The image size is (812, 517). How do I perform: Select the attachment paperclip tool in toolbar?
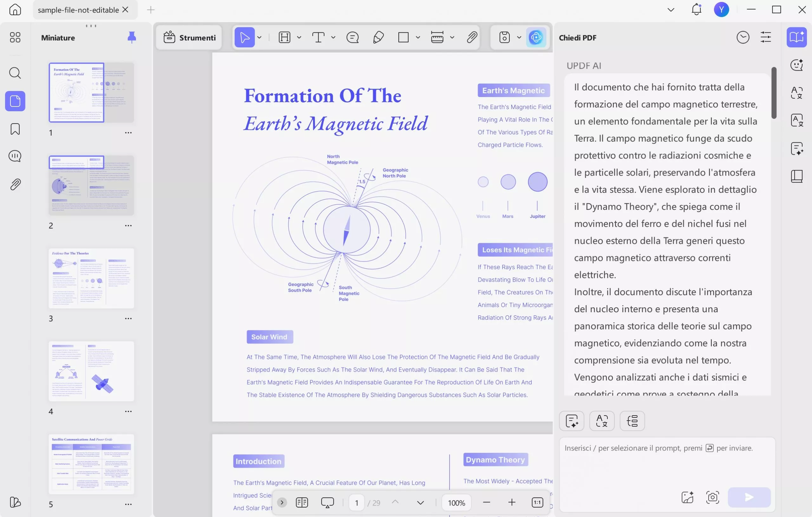click(x=472, y=37)
